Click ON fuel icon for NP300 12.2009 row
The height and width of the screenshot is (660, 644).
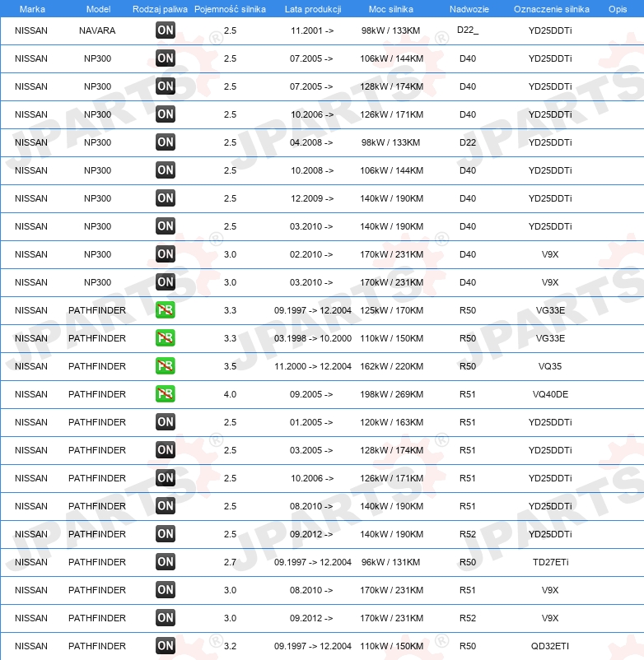pyautogui.click(x=165, y=198)
